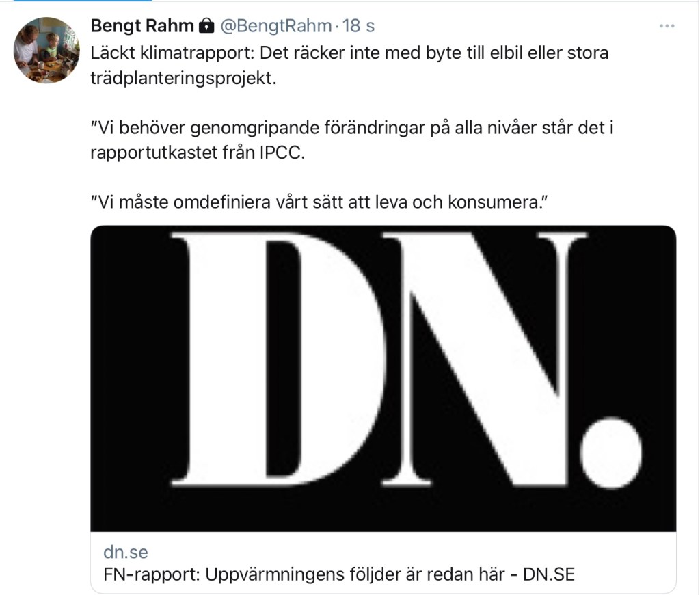Click the dn.se domain label

click(x=125, y=552)
